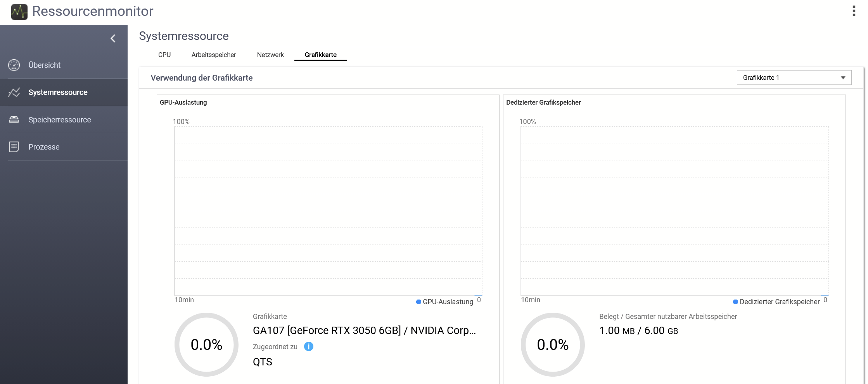Click the Speicherressource drive icon
The width and height of the screenshot is (868, 384).
[14, 120]
